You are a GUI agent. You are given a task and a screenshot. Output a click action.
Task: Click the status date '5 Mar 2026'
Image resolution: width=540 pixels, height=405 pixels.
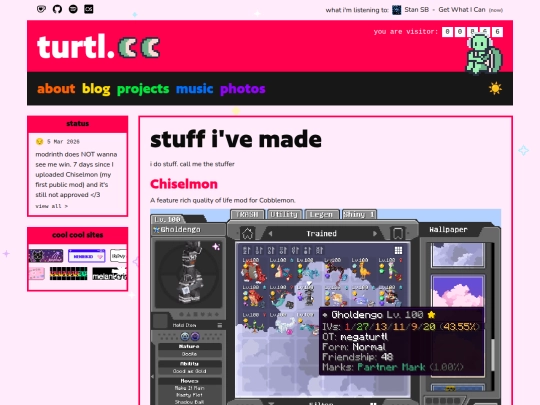[x=63, y=142]
